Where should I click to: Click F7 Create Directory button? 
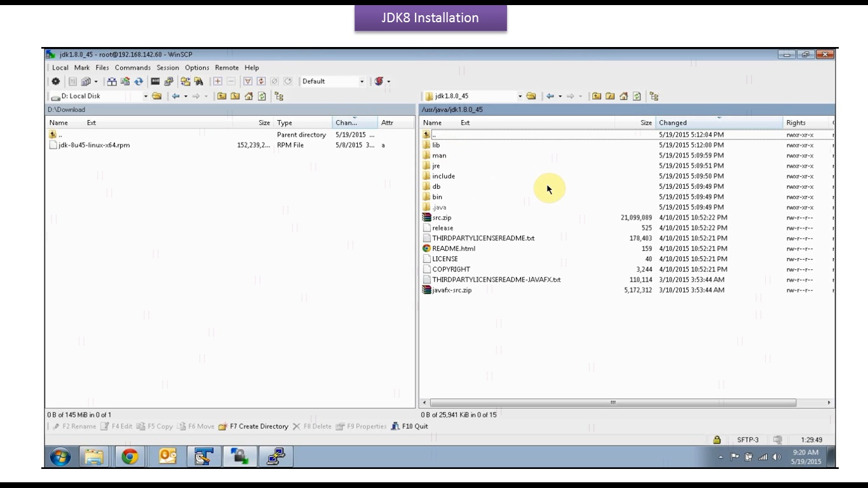coord(253,426)
